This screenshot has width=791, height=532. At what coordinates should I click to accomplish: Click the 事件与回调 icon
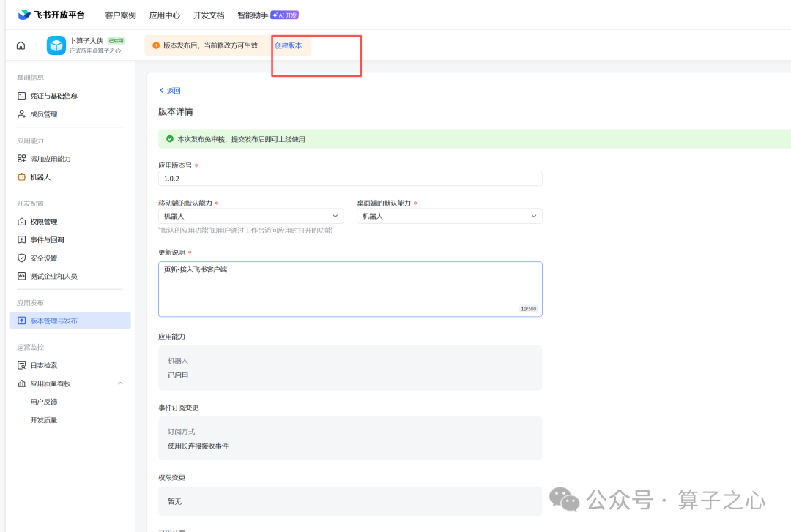[x=22, y=239]
